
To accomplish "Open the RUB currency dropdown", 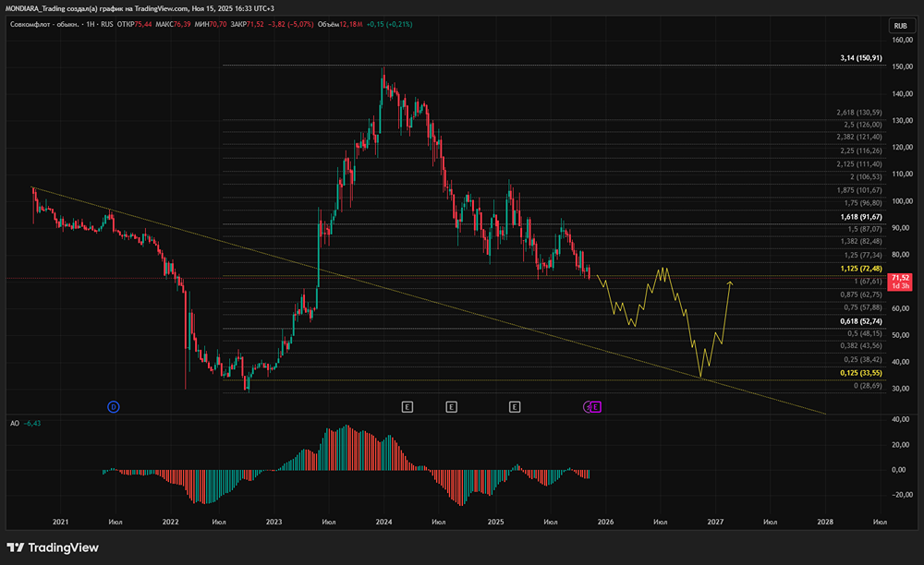I will (x=899, y=26).
